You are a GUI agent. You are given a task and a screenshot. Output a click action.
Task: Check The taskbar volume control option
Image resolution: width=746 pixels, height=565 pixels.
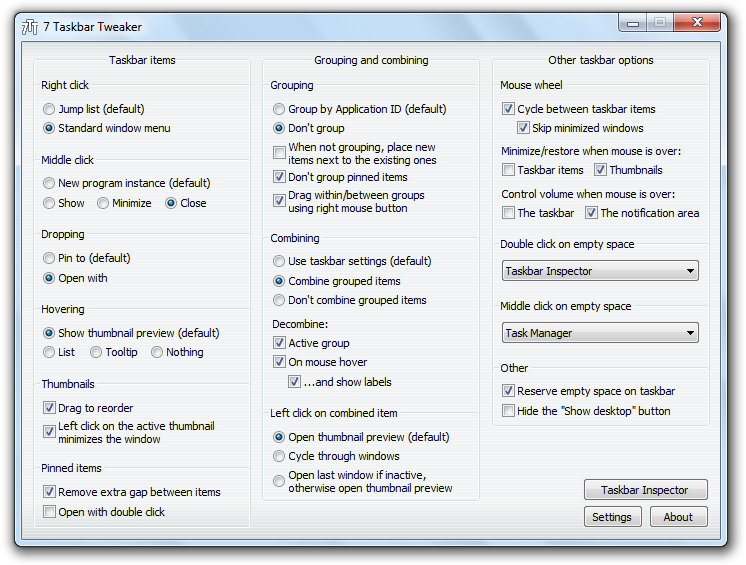509,213
